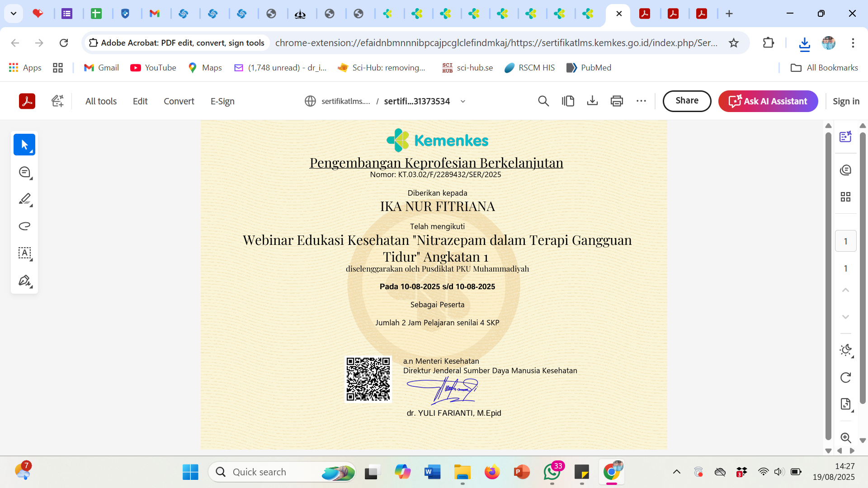Open the fill and sign tool

point(24,281)
